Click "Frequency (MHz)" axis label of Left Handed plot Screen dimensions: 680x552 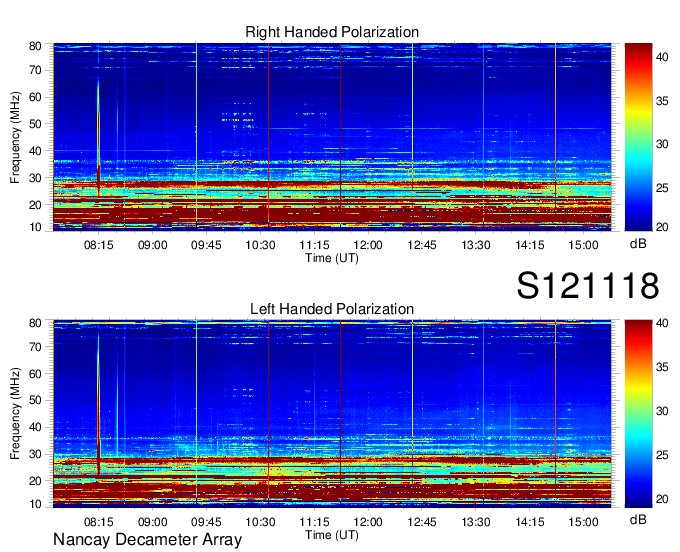pyautogui.click(x=15, y=414)
